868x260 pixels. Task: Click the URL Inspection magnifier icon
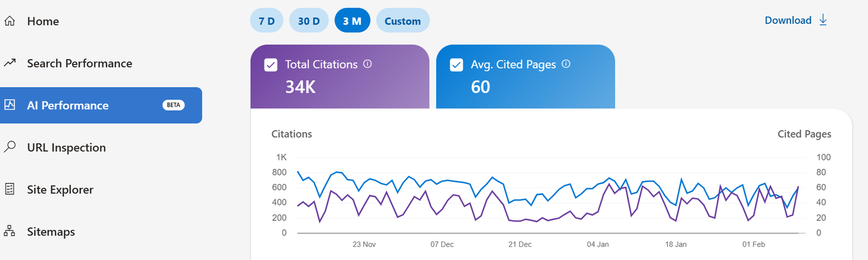tap(10, 147)
